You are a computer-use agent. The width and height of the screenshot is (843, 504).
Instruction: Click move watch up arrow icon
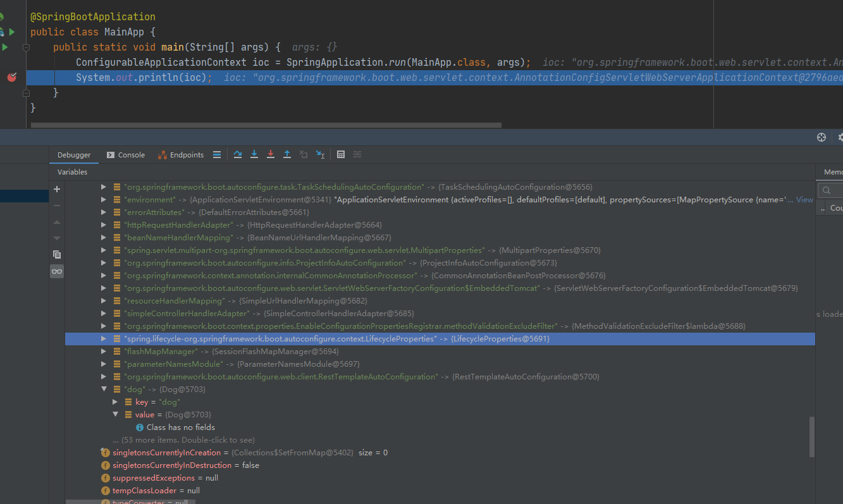click(57, 222)
